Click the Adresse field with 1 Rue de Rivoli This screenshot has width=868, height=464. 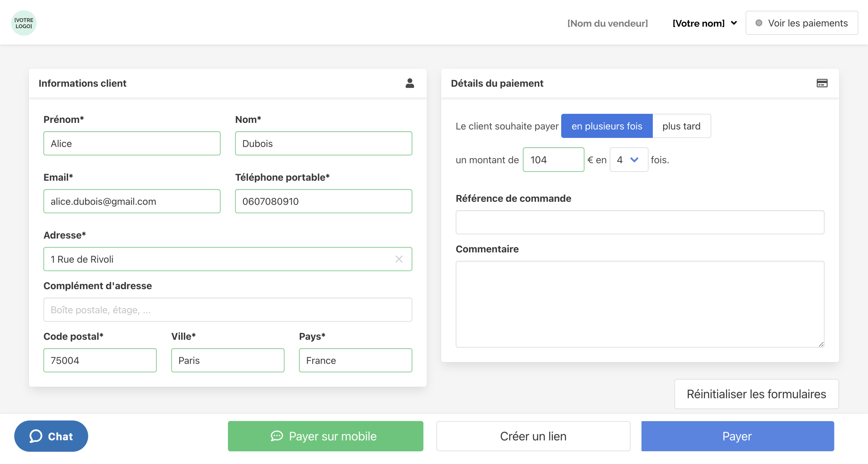coord(228,259)
